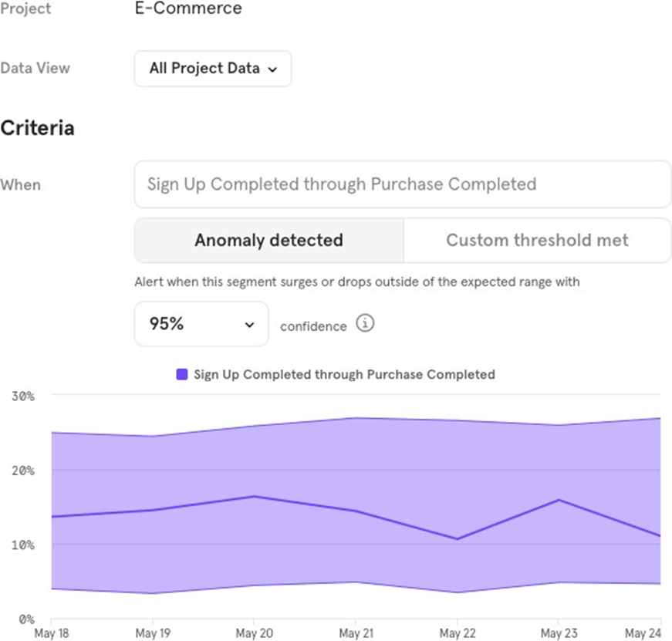Screen dimensions: 672x641
Task: Click the May 23 axis label
Action: coord(558,633)
